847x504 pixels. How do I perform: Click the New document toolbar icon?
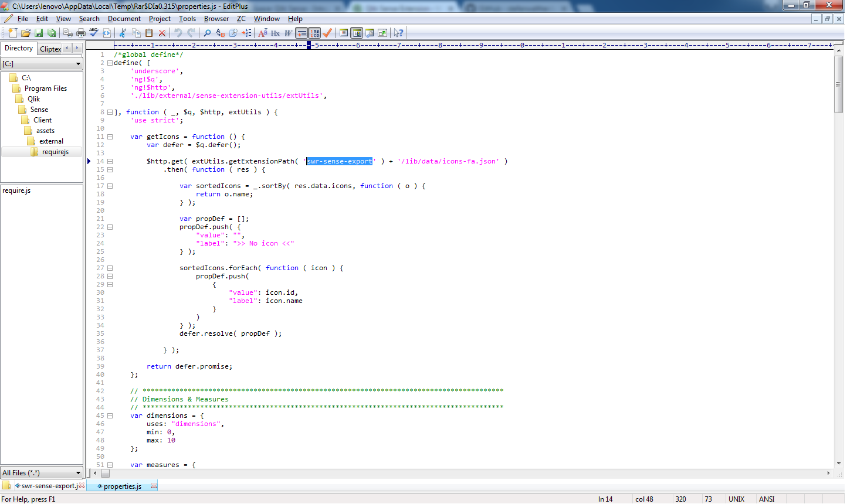[13, 33]
